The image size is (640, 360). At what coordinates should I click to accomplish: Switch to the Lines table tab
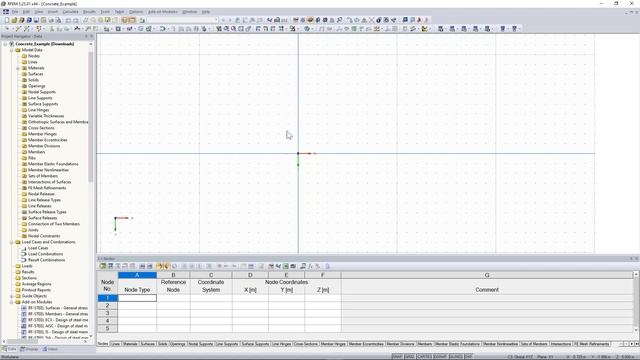(x=116, y=344)
